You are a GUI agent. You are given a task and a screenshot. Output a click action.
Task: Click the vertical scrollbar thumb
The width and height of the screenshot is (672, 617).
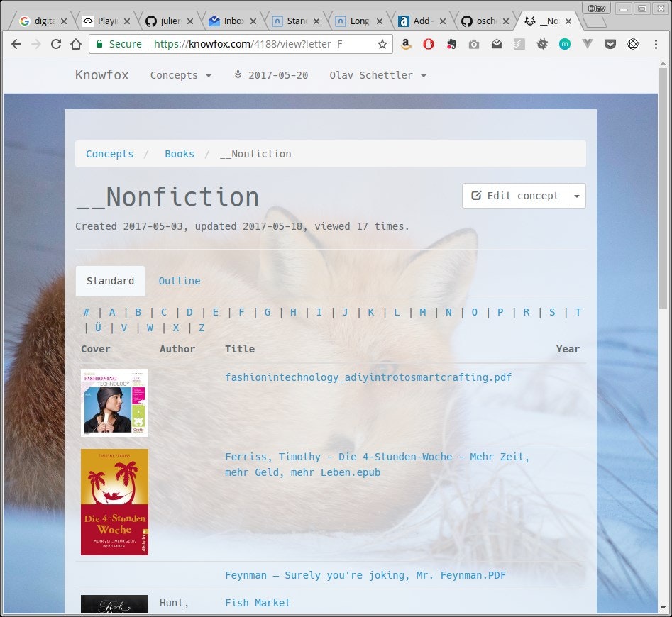tap(663, 189)
